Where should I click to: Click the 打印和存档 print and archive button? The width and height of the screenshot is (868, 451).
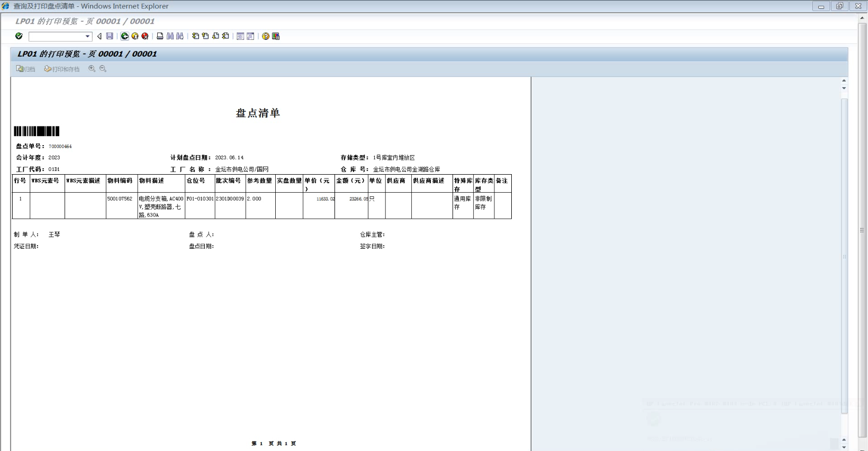click(x=62, y=69)
